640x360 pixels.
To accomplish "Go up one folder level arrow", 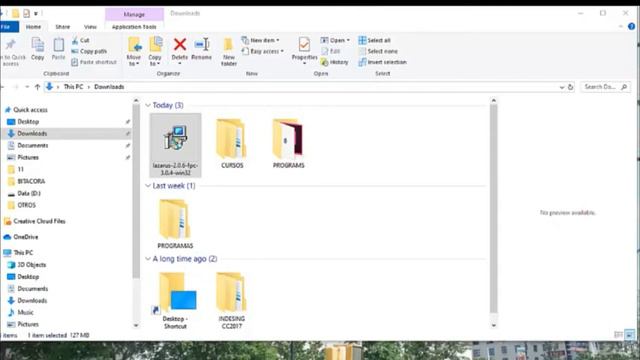I will tap(37, 87).
